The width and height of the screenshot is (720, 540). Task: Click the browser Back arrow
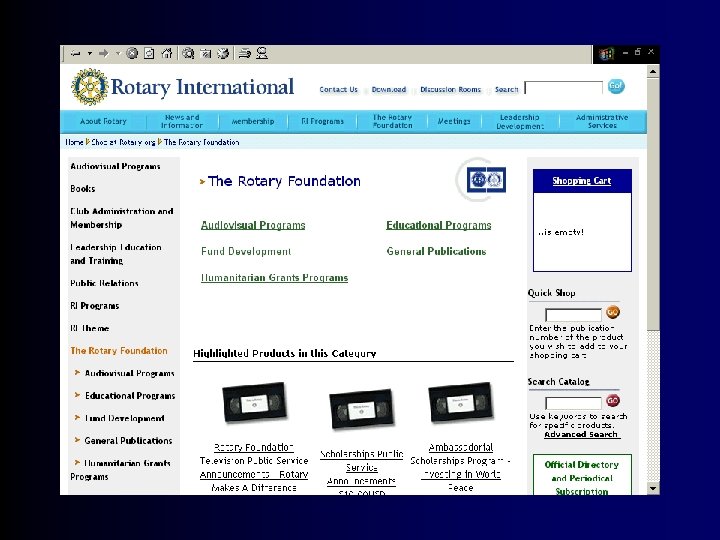76,54
